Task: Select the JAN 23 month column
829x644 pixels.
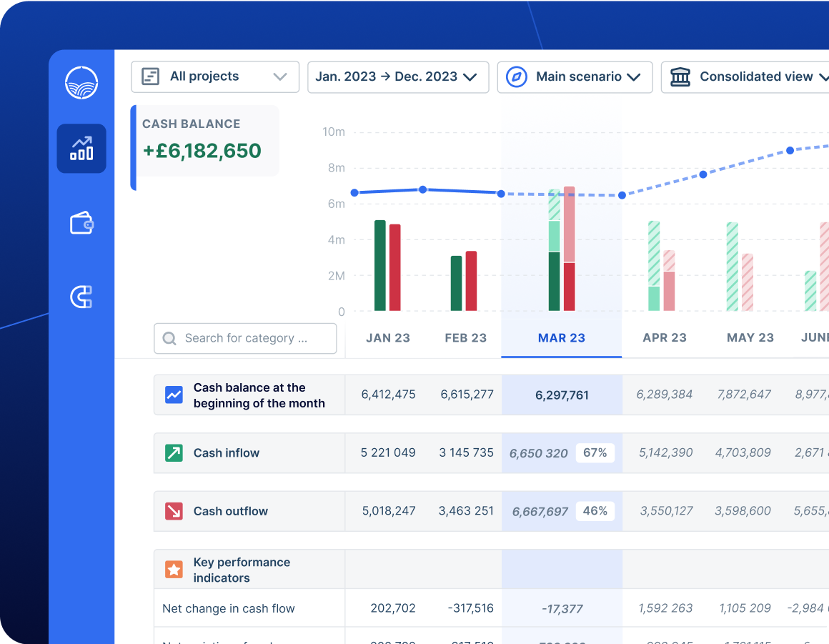Action: pyautogui.click(x=388, y=338)
